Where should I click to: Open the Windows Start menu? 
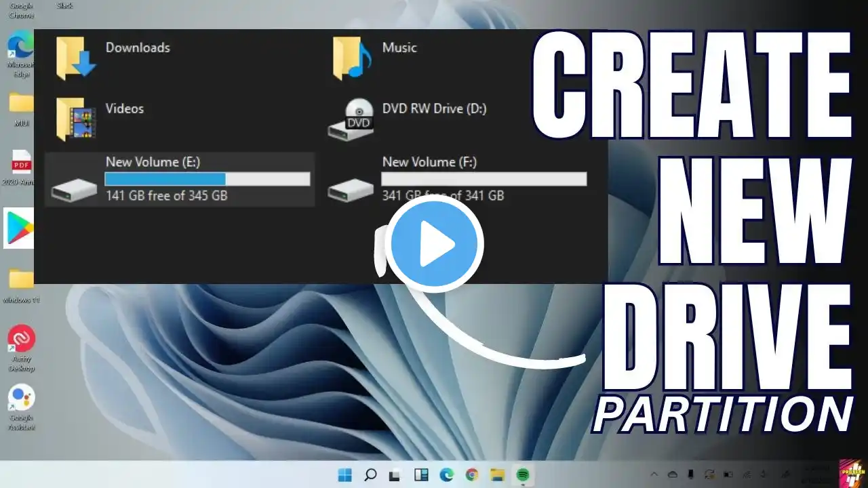pyautogui.click(x=345, y=475)
